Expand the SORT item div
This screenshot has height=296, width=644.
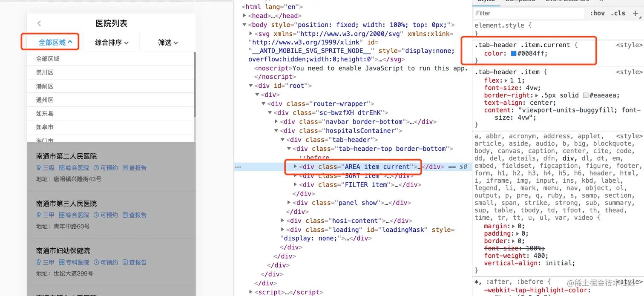tap(296, 176)
